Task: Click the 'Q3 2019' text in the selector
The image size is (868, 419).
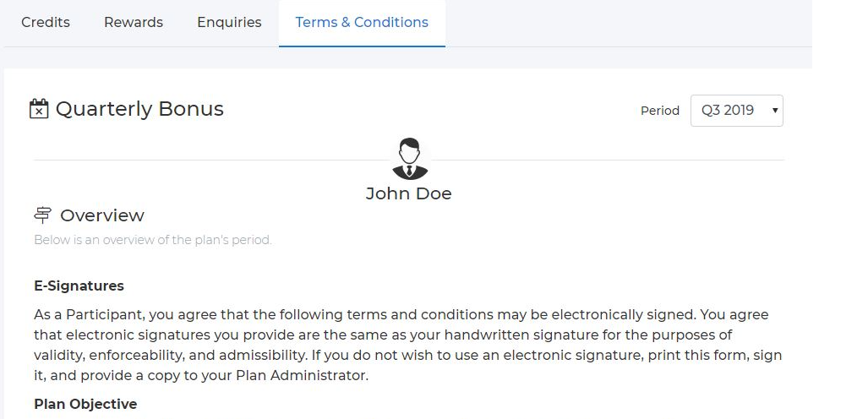Action: coord(728,110)
